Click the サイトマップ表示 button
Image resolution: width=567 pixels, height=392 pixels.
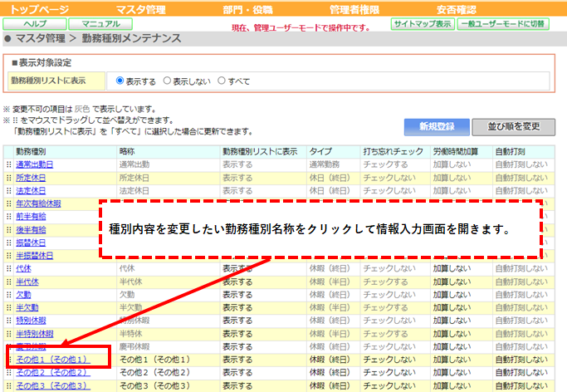[423, 24]
